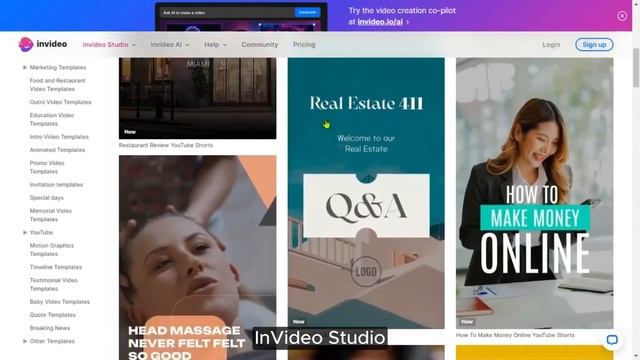640x360 pixels.
Task: Click the invideo logo icon
Action: tap(26, 44)
